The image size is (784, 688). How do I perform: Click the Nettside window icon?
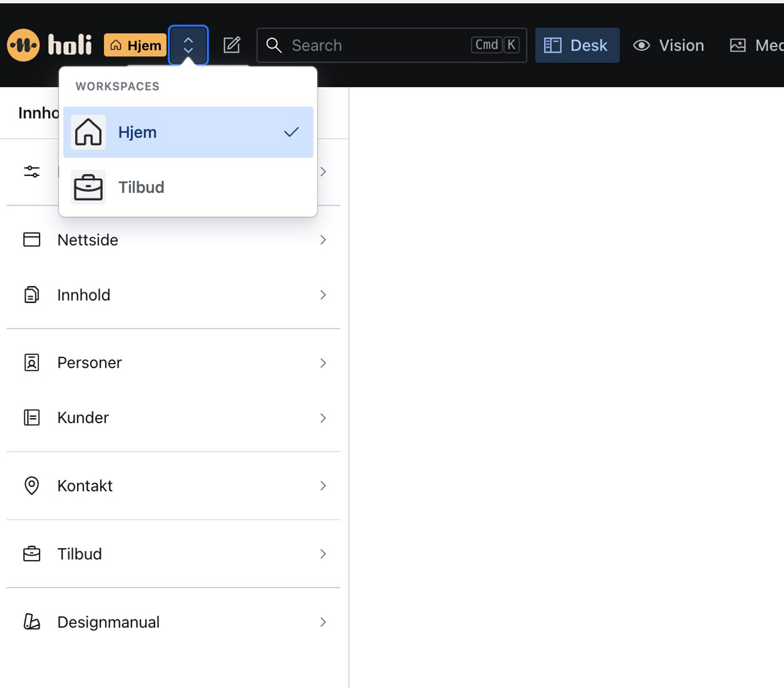[x=32, y=240]
